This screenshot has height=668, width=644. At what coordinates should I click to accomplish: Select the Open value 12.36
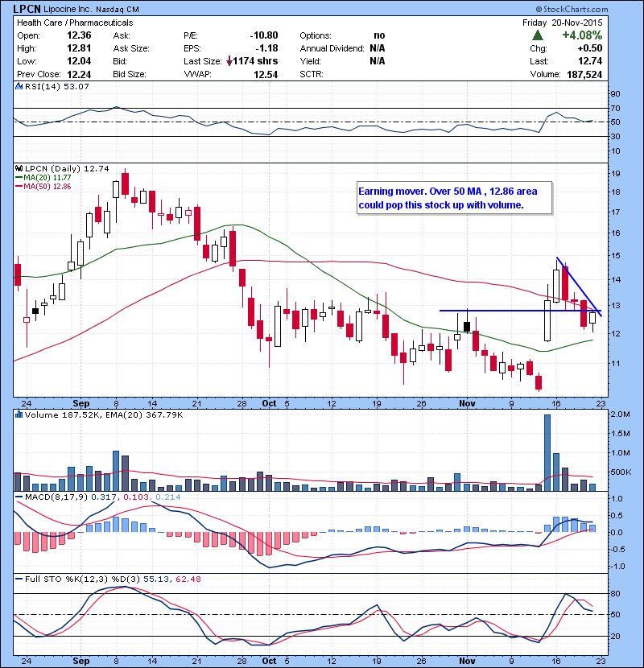pyautogui.click(x=79, y=35)
